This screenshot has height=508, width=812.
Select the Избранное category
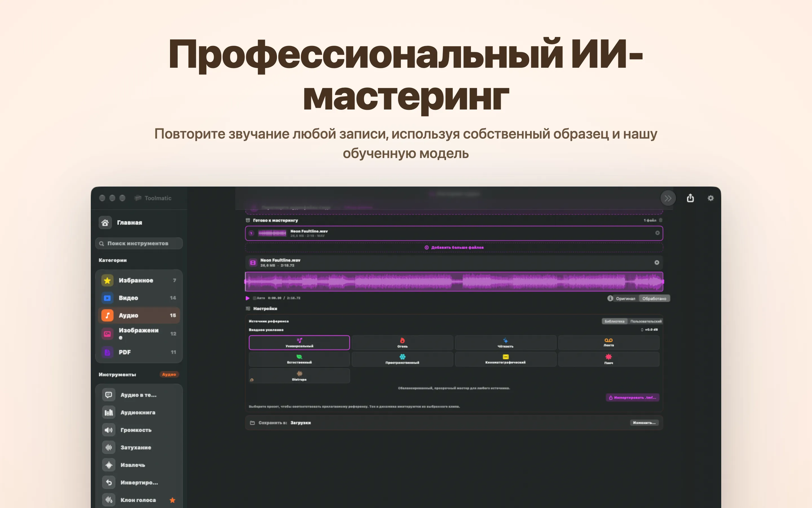click(x=139, y=280)
